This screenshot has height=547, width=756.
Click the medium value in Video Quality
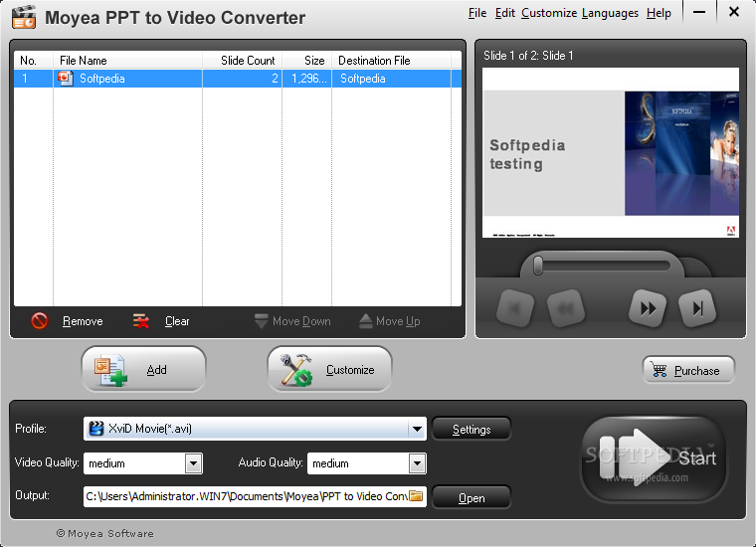pos(106,463)
